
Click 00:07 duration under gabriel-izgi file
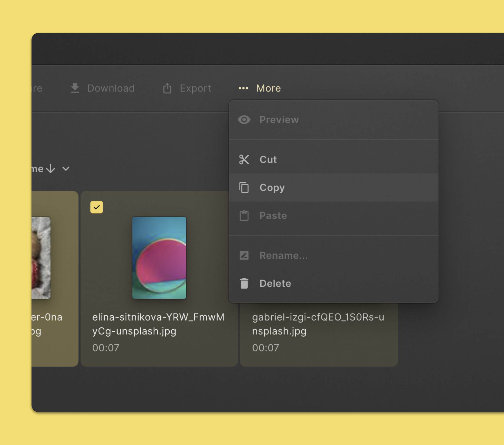coord(265,348)
